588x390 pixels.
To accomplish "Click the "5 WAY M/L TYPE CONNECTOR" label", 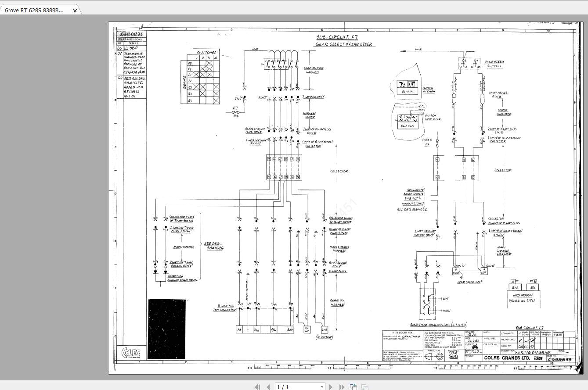I will (x=224, y=308).
